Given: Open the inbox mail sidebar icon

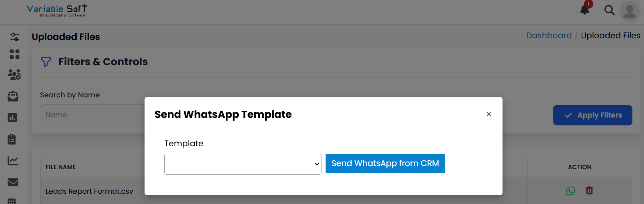Looking at the screenshot, I should pyautogui.click(x=13, y=96).
